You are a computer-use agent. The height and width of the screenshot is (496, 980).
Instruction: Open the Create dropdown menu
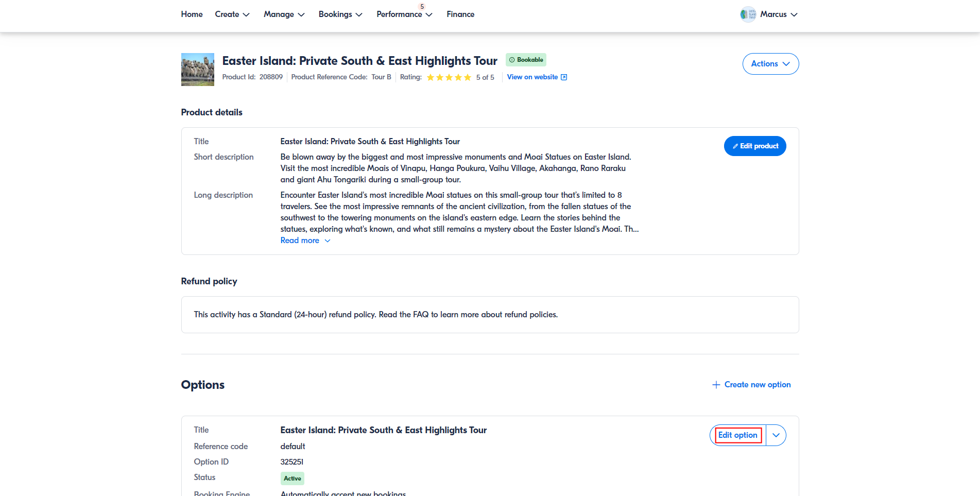pyautogui.click(x=232, y=14)
